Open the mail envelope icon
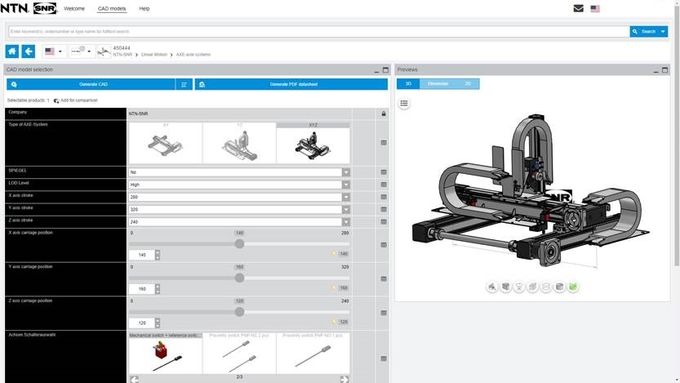Screen dimensions: 680x383 click(578, 8)
